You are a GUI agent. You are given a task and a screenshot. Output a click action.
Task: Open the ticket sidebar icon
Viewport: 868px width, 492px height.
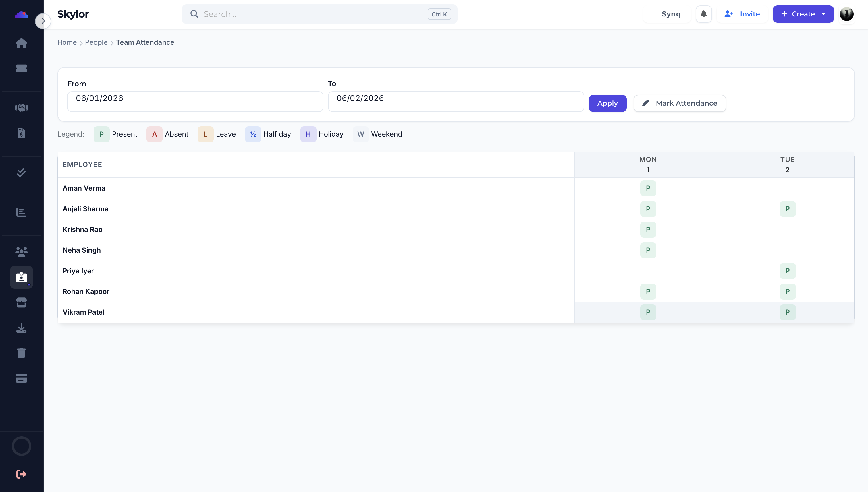(x=21, y=68)
